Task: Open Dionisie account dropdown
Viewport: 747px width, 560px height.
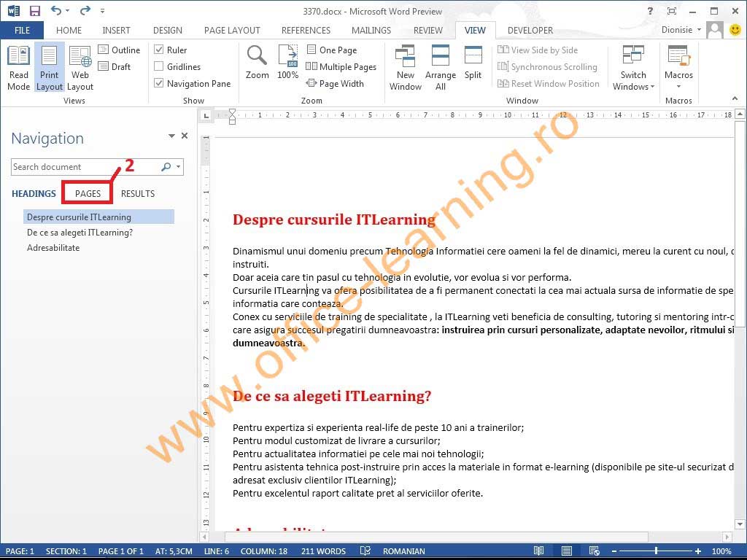Action: tap(681, 29)
